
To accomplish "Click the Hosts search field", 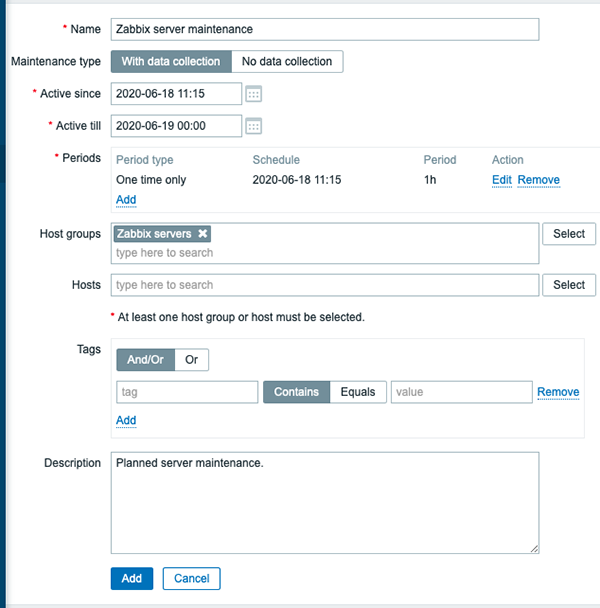I will (325, 285).
